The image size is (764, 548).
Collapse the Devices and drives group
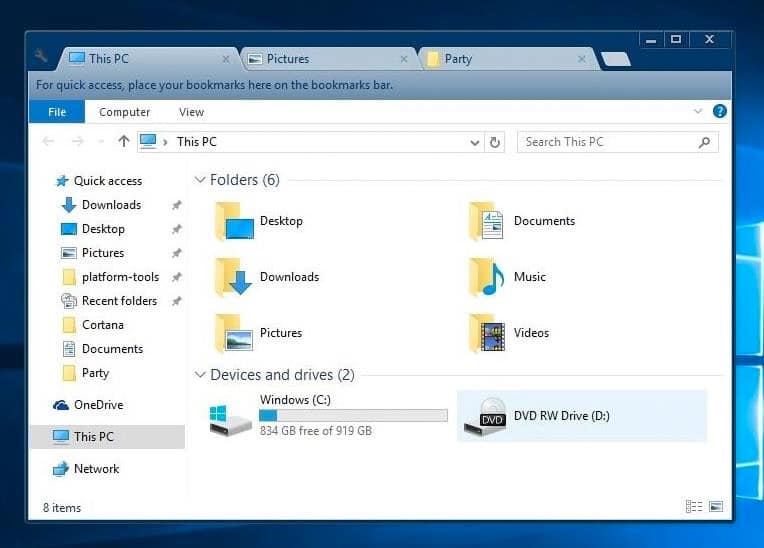coord(200,375)
